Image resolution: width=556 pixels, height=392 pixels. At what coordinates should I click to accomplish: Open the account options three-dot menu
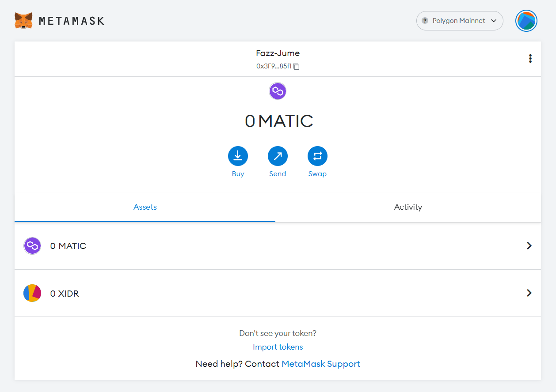pos(530,59)
